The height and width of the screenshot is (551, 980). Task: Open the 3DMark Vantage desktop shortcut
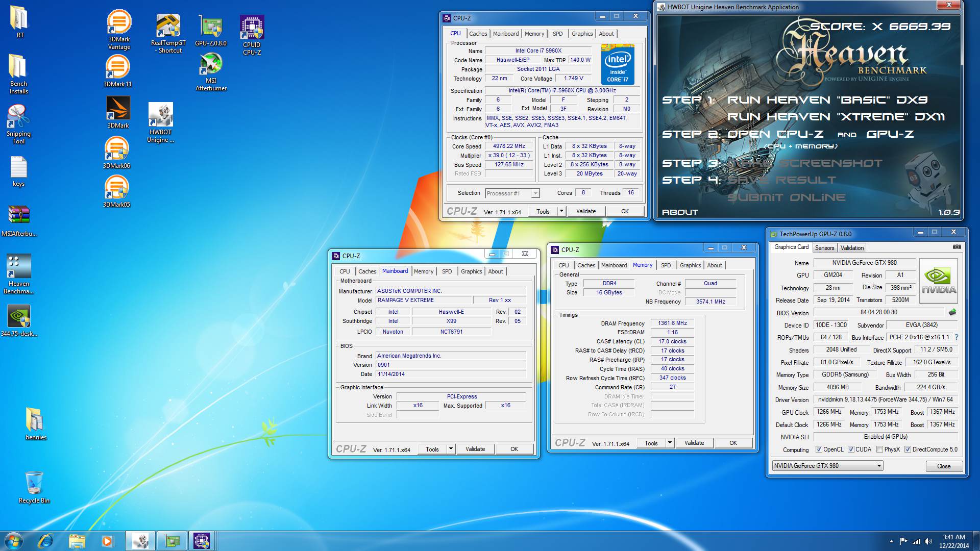[118, 30]
